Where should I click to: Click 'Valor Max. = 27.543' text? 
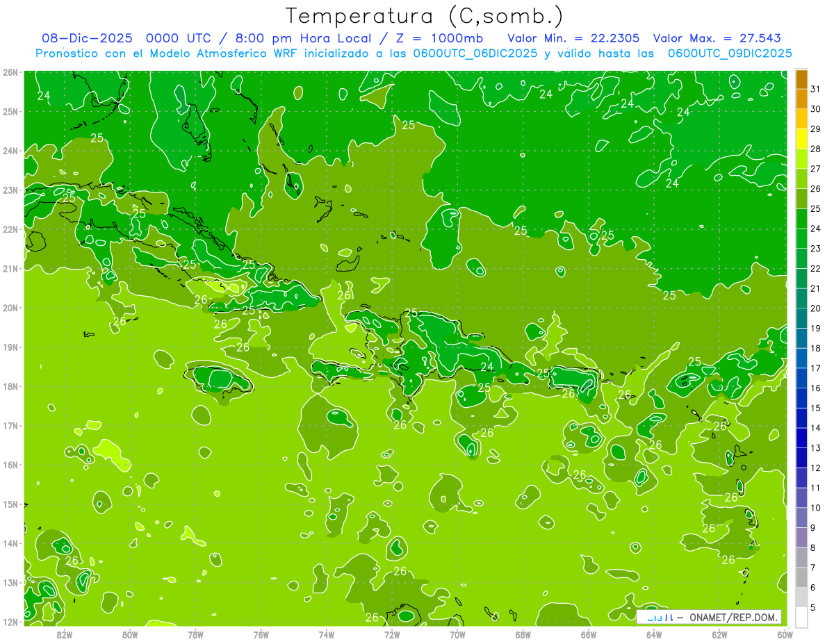(x=717, y=38)
